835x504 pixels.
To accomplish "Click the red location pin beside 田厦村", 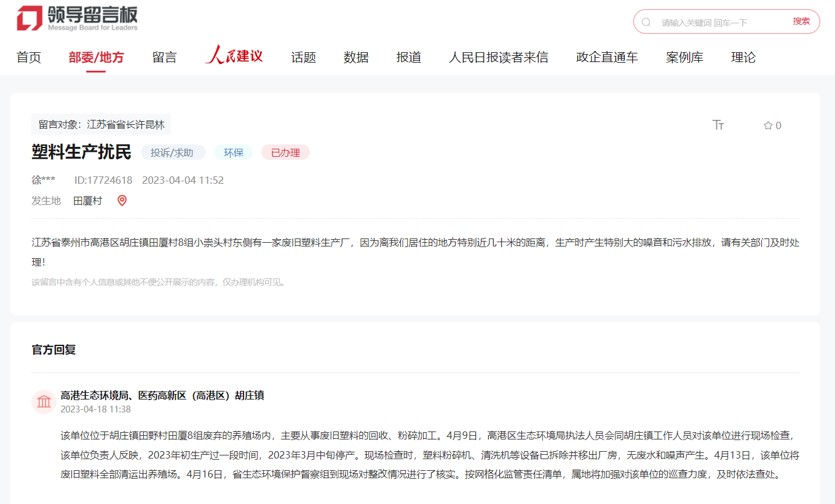I will coord(122,200).
